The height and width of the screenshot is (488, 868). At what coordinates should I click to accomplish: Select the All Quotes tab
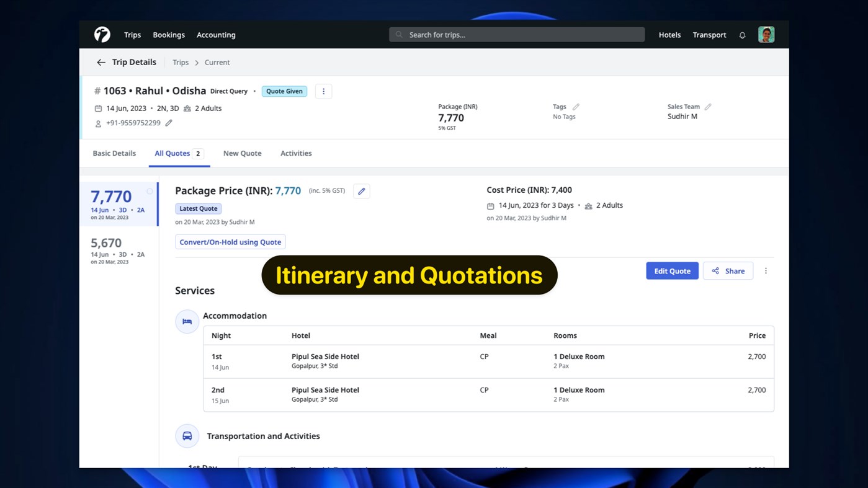pyautogui.click(x=179, y=153)
